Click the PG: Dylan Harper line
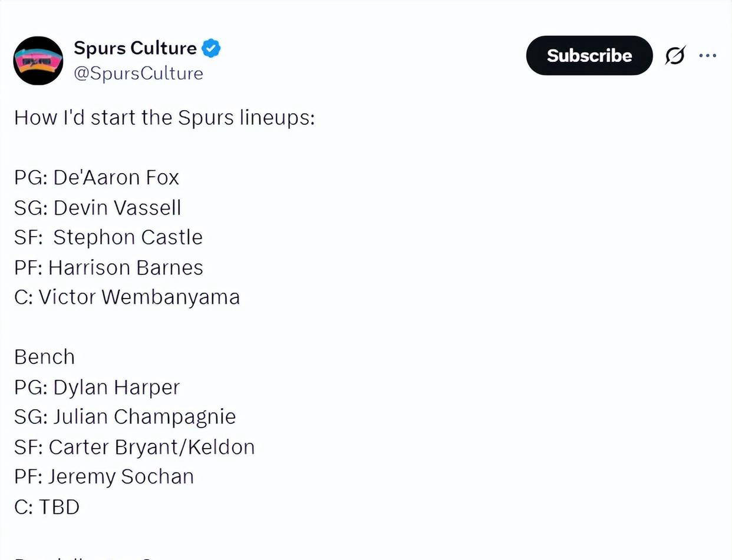 pos(97,387)
